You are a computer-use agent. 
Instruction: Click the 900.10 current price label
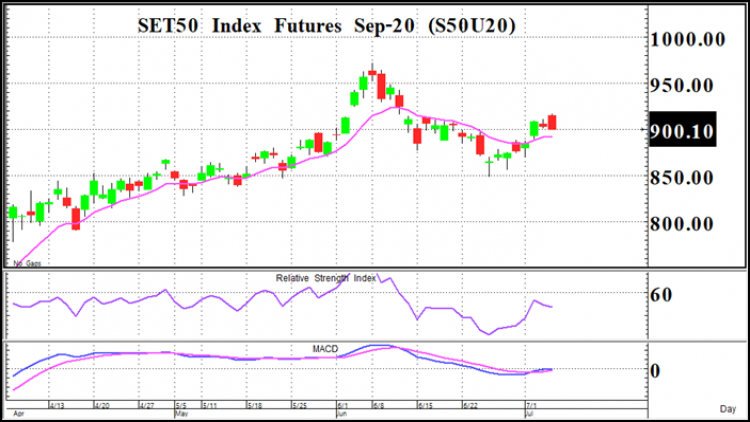coord(683,130)
